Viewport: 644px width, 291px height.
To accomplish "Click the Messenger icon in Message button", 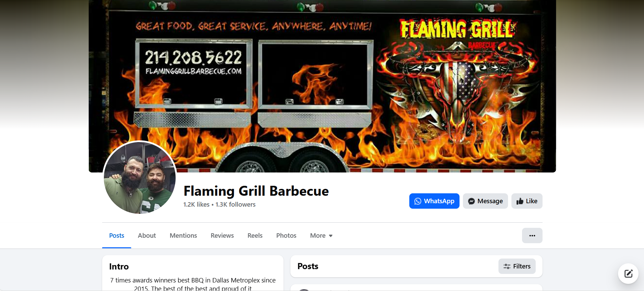I will click(x=471, y=201).
